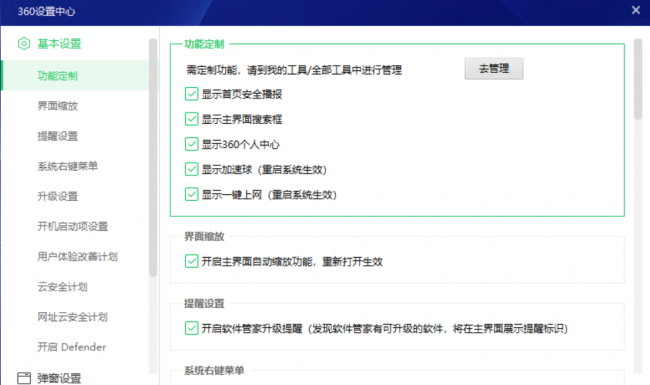
Task: Click the 提醒设置 group heading
Action: click(204, 303)
